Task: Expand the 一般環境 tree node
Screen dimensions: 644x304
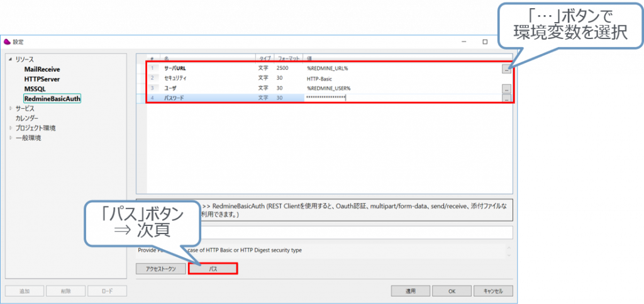Action: (10, 138)
